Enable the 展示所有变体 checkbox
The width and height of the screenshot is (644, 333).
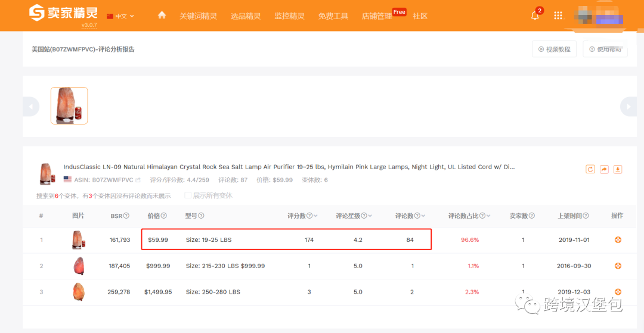188,195
